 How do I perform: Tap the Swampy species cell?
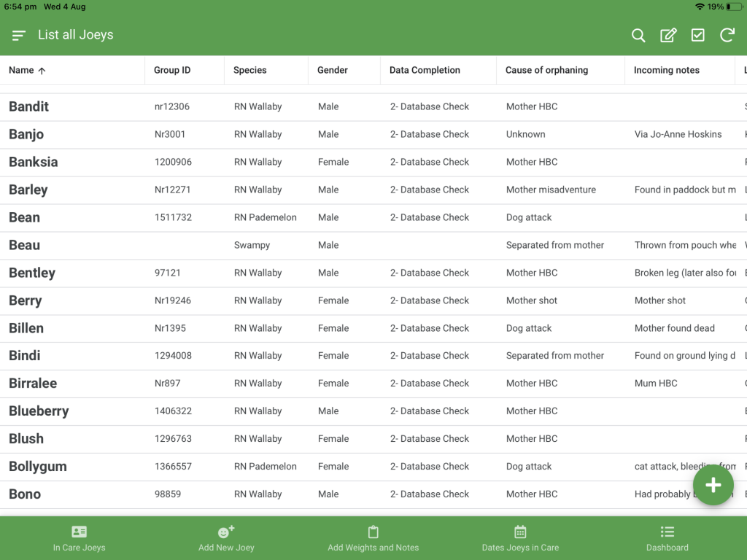(252, 245)
